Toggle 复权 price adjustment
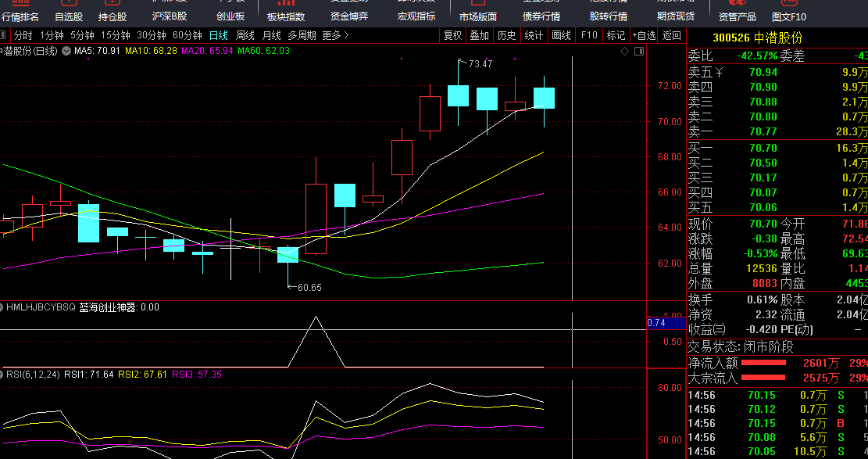 click(x=453, y=35)
